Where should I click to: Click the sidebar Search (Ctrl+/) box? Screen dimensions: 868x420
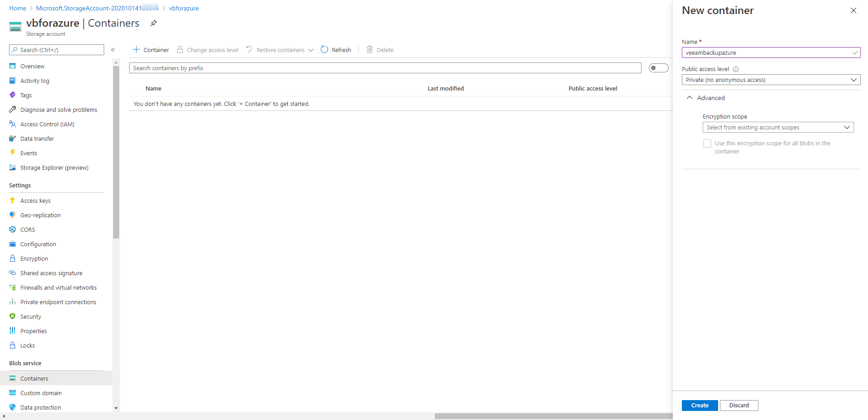pos(57,50)
